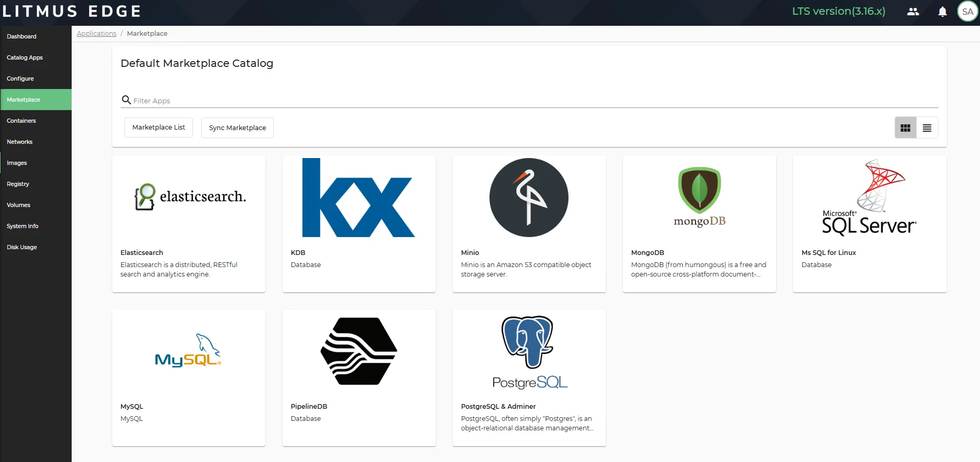Click the PipelineDB card title
The height and width of the screenshot is (462, 980).
(x=309, y=407)
